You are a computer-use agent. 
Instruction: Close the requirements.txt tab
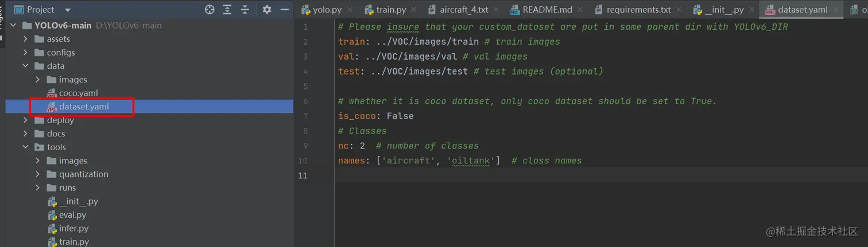[679, 10]
